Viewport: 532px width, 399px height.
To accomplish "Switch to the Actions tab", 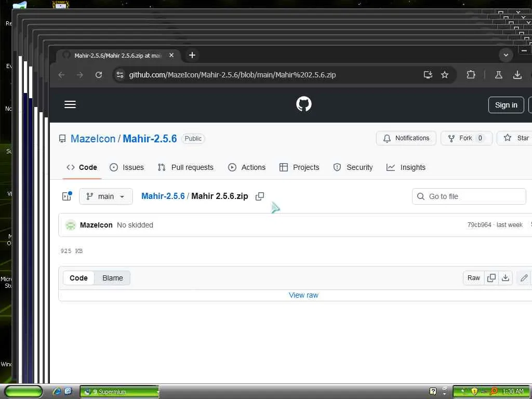I will pos(247,167).
